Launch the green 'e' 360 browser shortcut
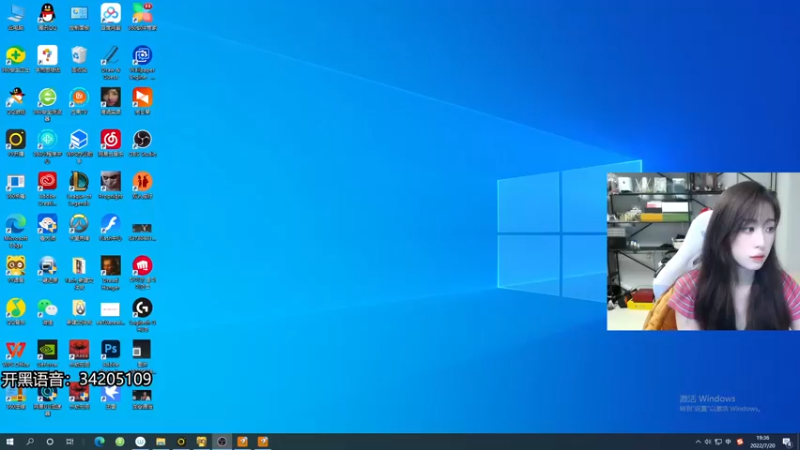 click(x=47, y=104)
